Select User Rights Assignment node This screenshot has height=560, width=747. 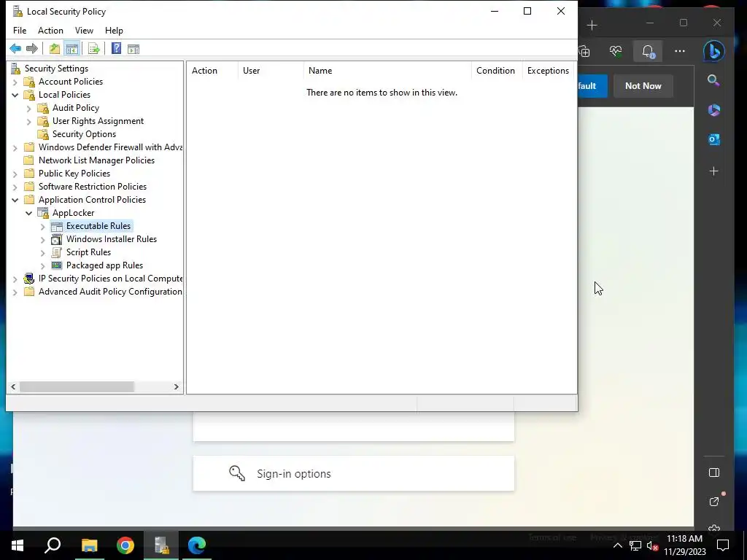tap(98, 121)
